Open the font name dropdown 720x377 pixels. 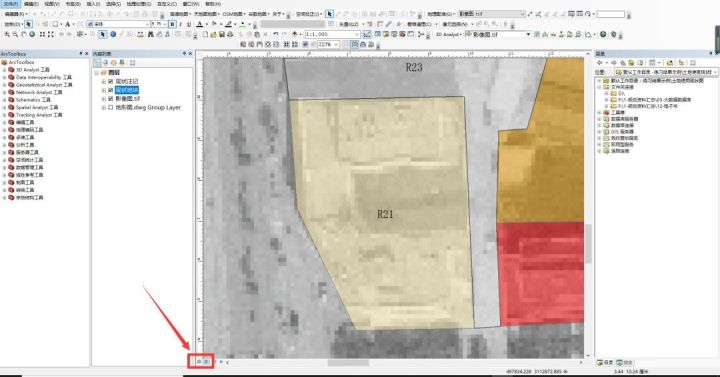pyautogui.click(x=147, y=24)
